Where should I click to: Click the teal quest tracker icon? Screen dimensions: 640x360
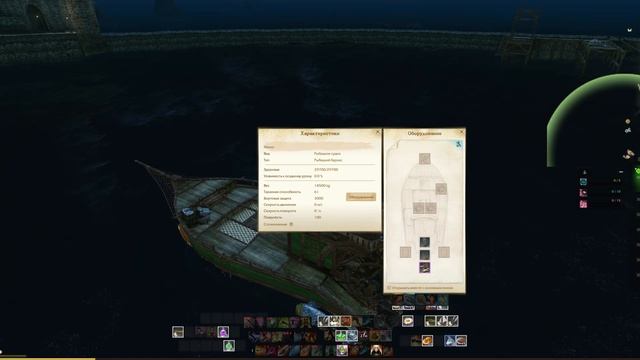pos(583,182)
